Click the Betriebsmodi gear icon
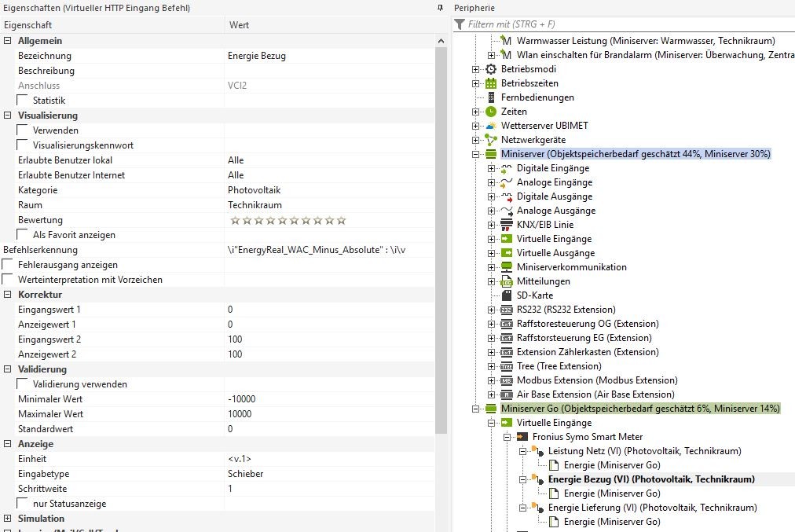The width and height of the screenshot is (795, 532). pyautogui.click(x=492, y=69)
